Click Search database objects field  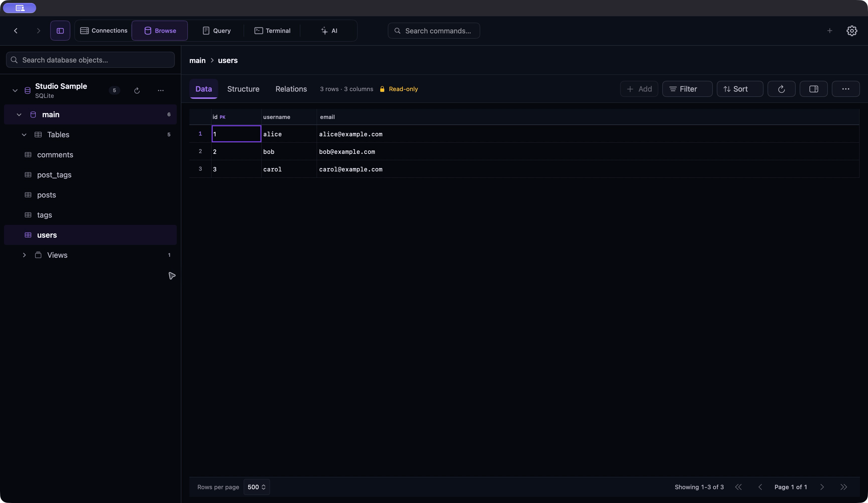(90, 60)
